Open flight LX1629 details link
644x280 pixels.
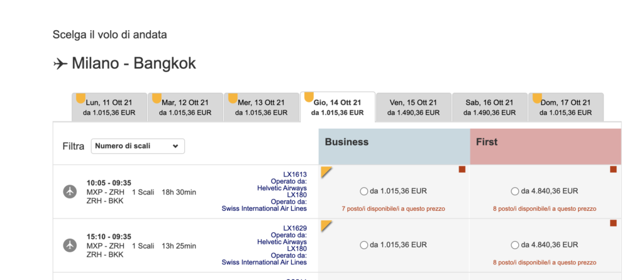click(295, 228)
